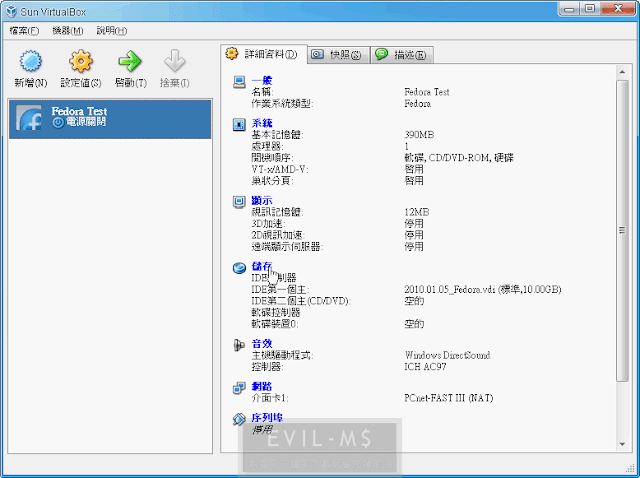This screenshot has width=640, height=478.
Task: Click the 儲存 section disk icon
Action: coord(239,268)
